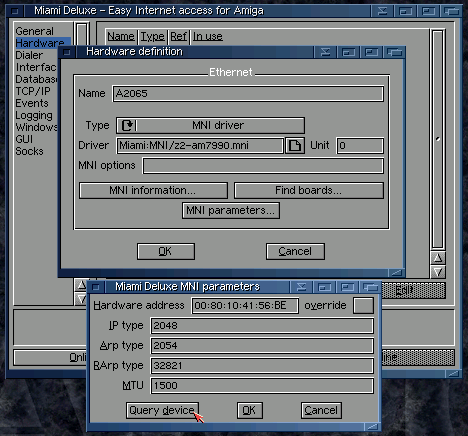
Task: Toggle the hardware address override checkbox
Action: 363,306
